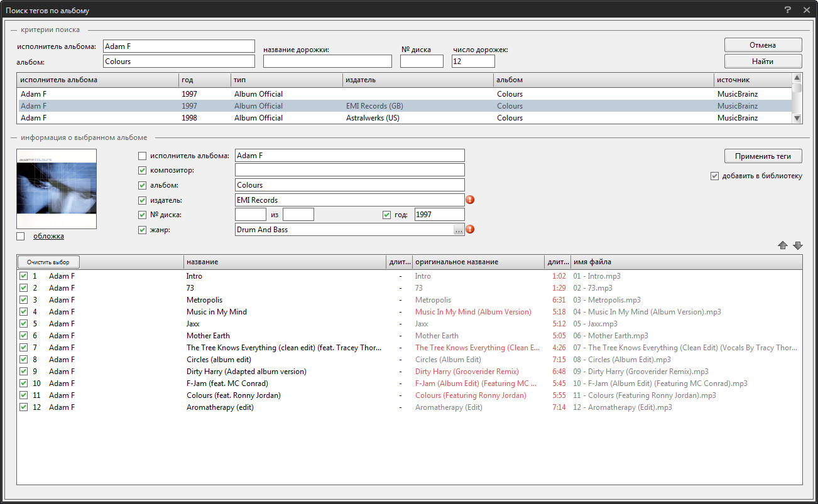Open genre picker ellipsis button
The width and height of the screenshot is (818, 504).
[459, 230]
